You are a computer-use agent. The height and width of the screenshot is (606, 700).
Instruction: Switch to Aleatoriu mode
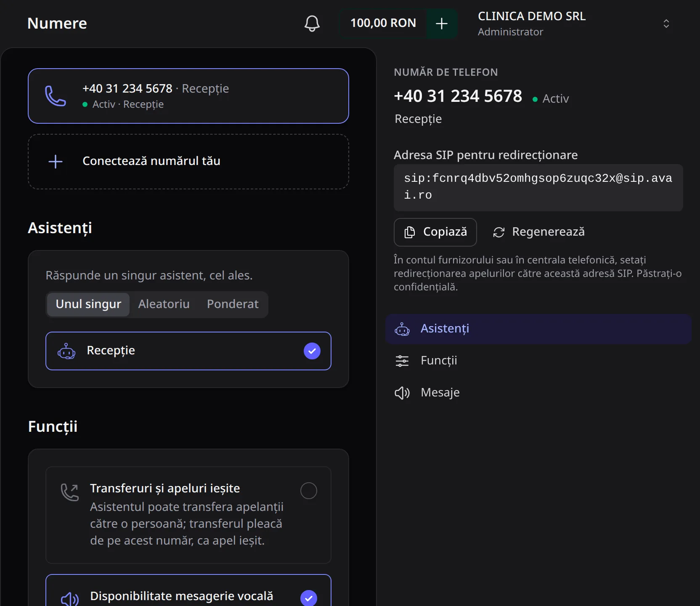click(164, 304)
